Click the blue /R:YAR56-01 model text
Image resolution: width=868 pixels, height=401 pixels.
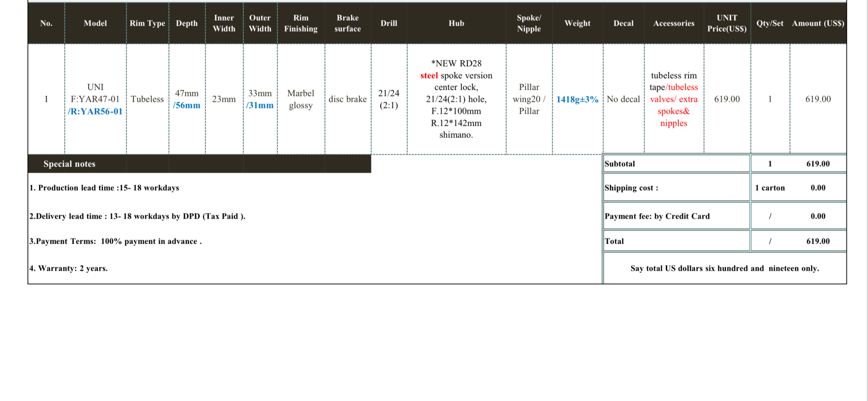pos(95,111)
